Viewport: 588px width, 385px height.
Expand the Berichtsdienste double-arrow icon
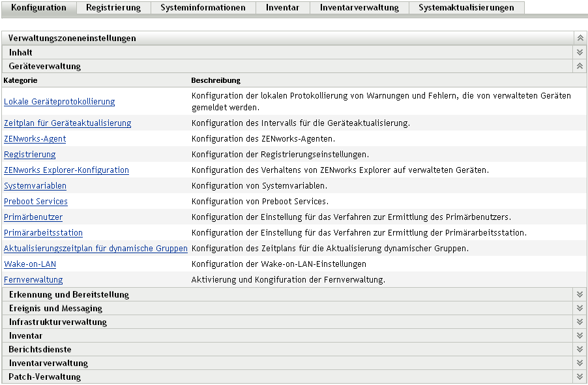tap(580, 349)
